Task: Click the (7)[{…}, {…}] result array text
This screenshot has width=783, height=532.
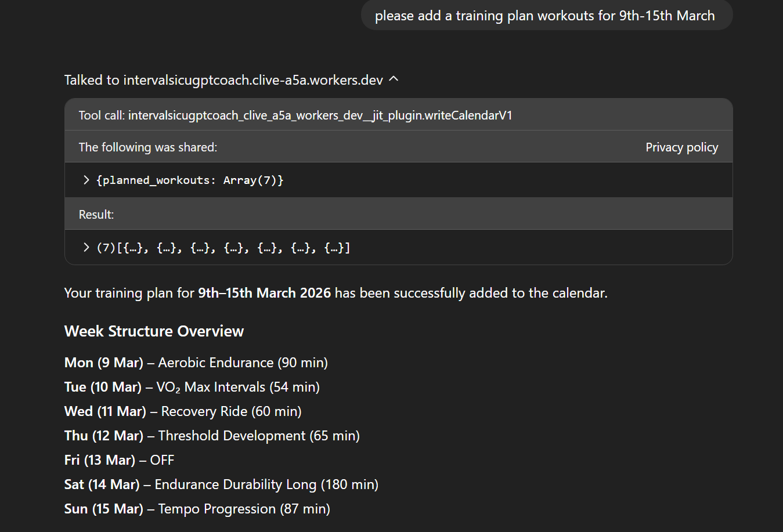Action: click(223, 248)
